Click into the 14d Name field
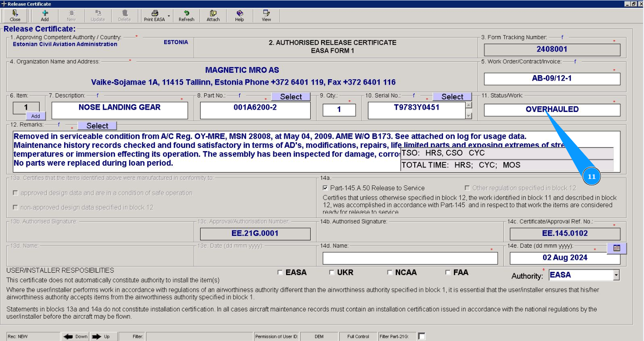 tap(410, 258)
